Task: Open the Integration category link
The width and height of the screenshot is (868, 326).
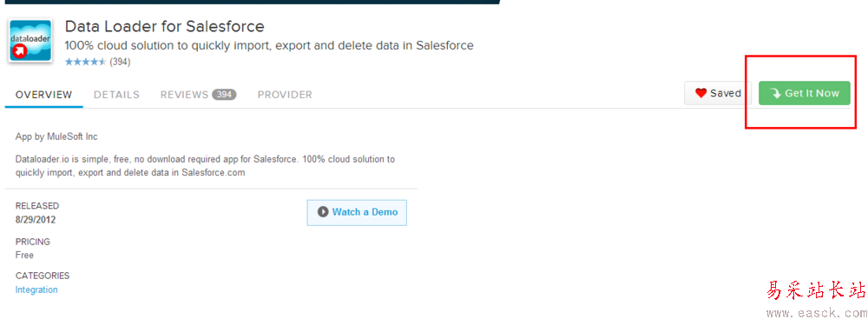Action: coord(36,289)
